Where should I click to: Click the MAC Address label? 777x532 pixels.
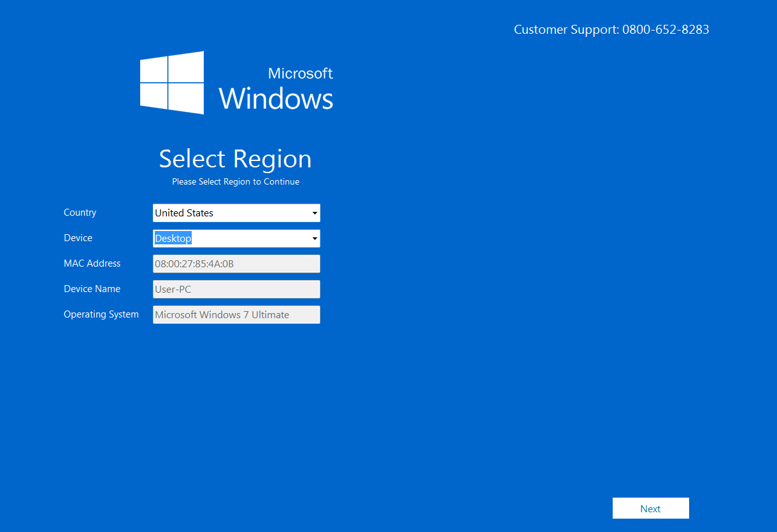[x=92, y=263]
